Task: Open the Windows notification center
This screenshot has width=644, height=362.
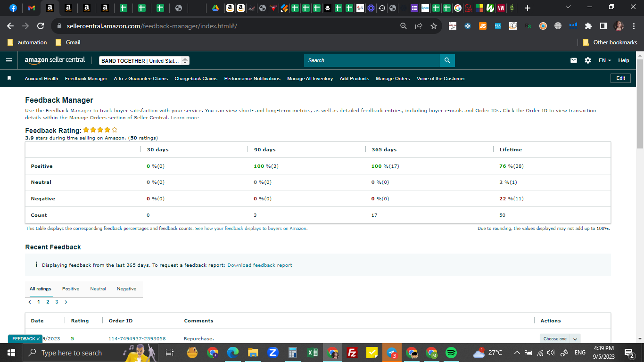Action: pos(629,353)
